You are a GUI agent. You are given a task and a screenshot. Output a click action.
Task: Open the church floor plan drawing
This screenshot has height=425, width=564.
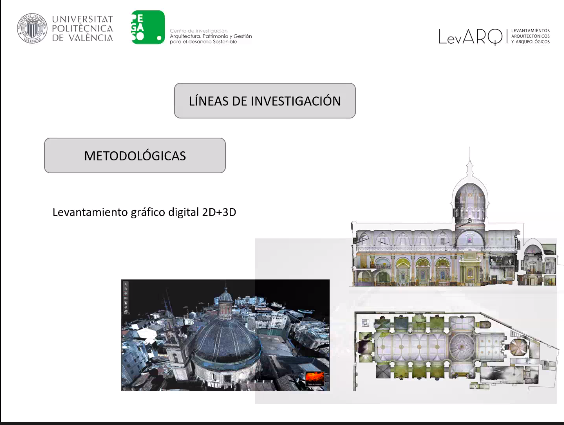pos(455,351)
